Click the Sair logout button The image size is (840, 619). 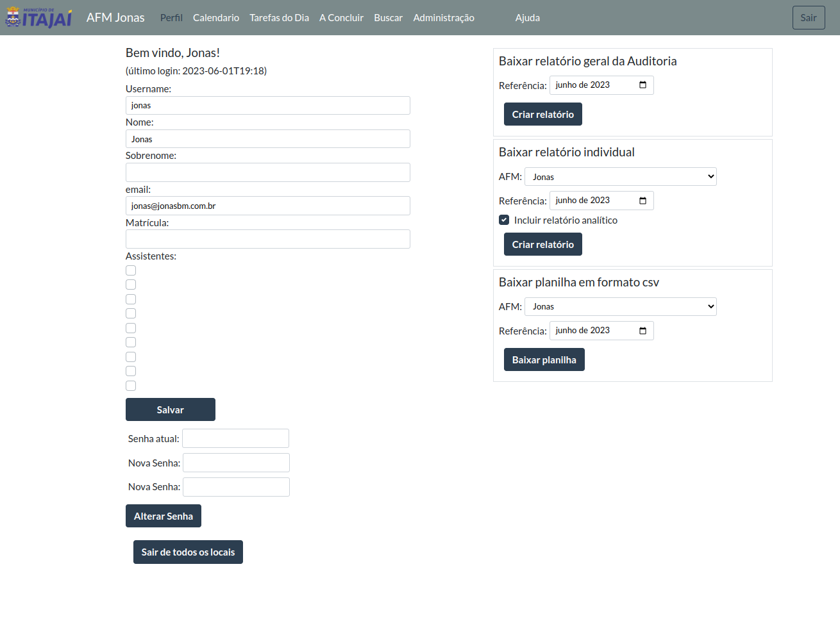click(809, 17)
